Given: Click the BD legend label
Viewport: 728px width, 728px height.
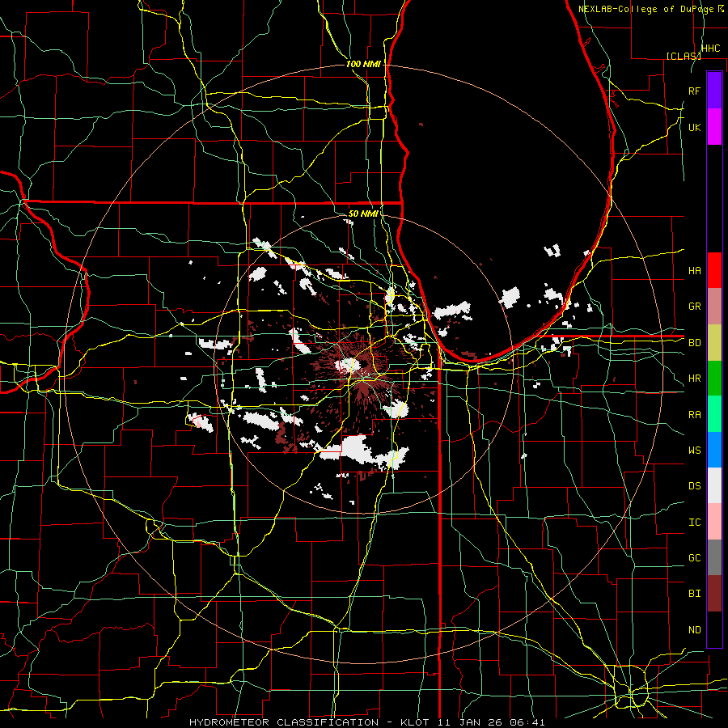Looking at the screenshot, I should tap(694, 343).
